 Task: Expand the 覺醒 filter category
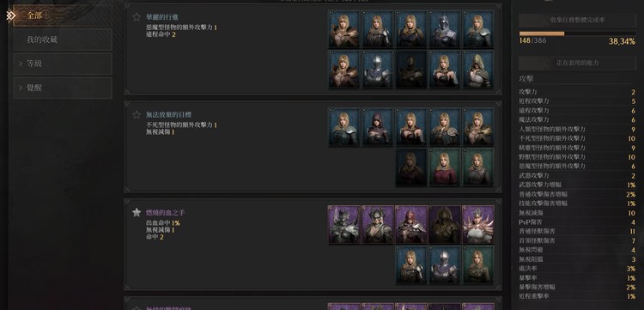63,88
